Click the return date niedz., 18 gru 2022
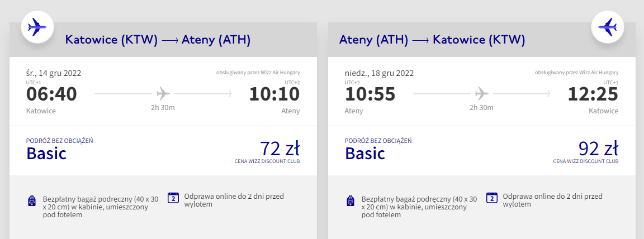 pyautogui.click(x=379, y=73)
